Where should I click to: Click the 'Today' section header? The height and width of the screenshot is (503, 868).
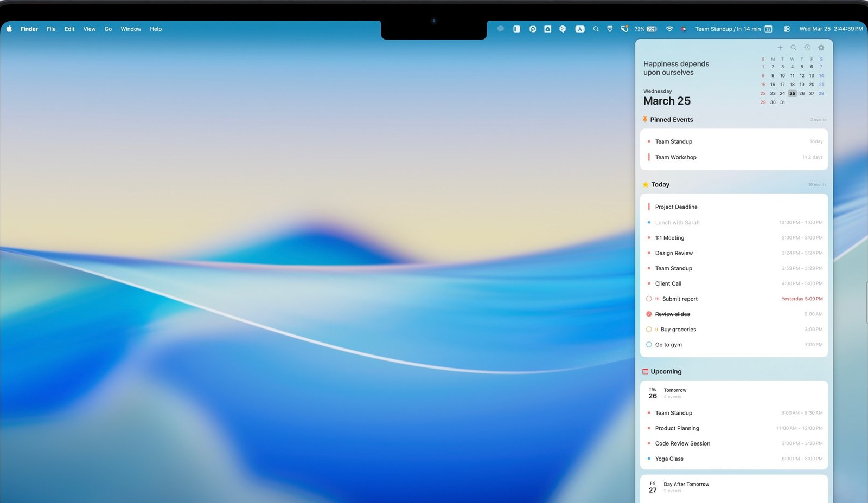point(660,184)
